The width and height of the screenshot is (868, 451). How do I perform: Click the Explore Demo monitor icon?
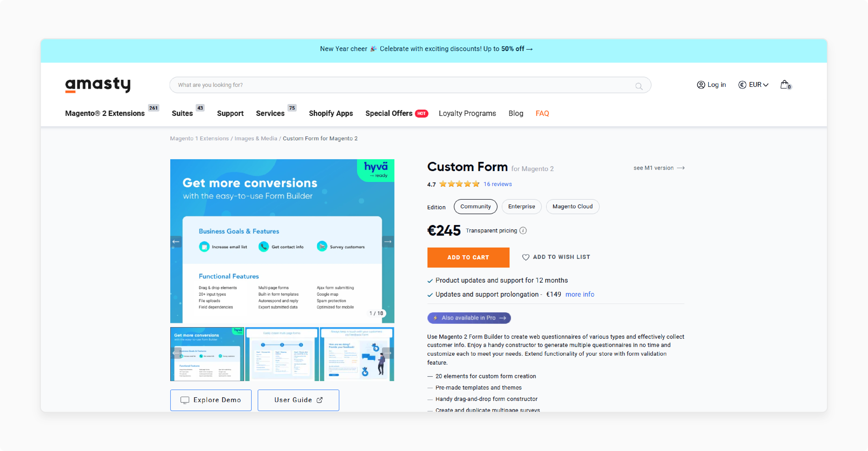(185, 400)
